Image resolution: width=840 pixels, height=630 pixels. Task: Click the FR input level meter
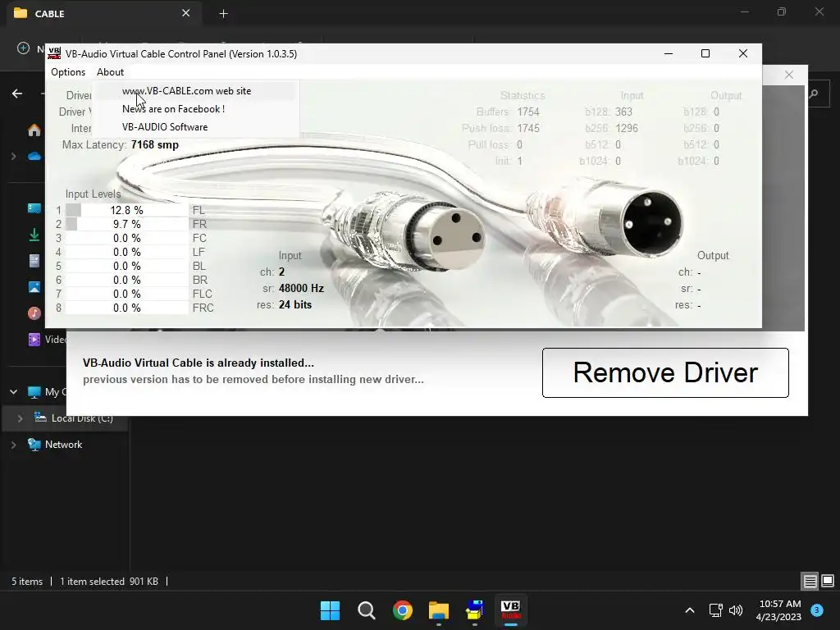tap(127, 224)
